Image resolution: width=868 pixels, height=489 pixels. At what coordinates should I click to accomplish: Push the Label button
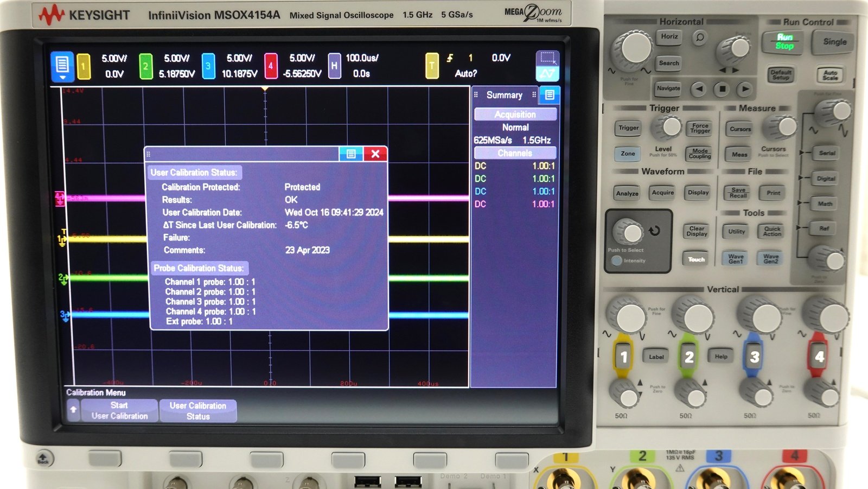pos(656,357)
